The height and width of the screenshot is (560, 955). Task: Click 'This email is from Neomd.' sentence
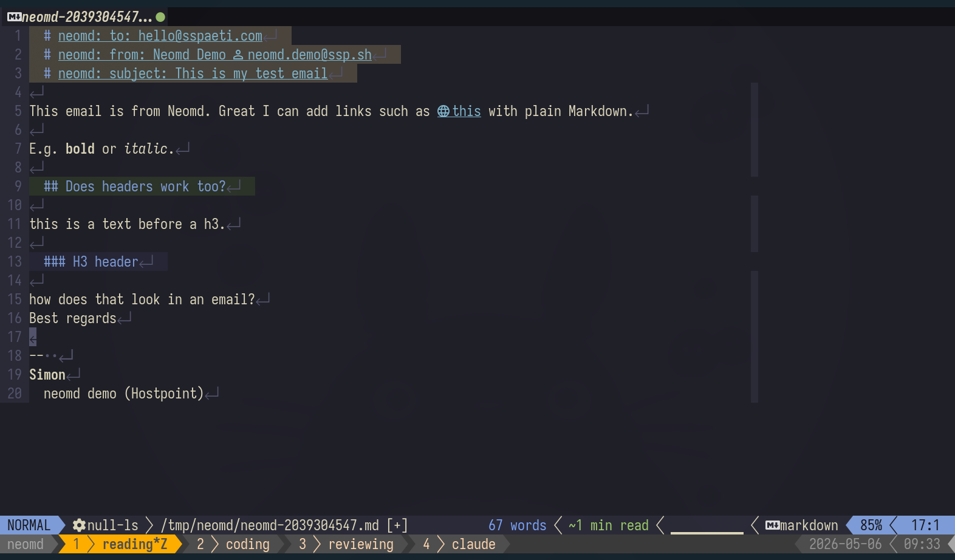pyautogui.click(x=120, y=112)
